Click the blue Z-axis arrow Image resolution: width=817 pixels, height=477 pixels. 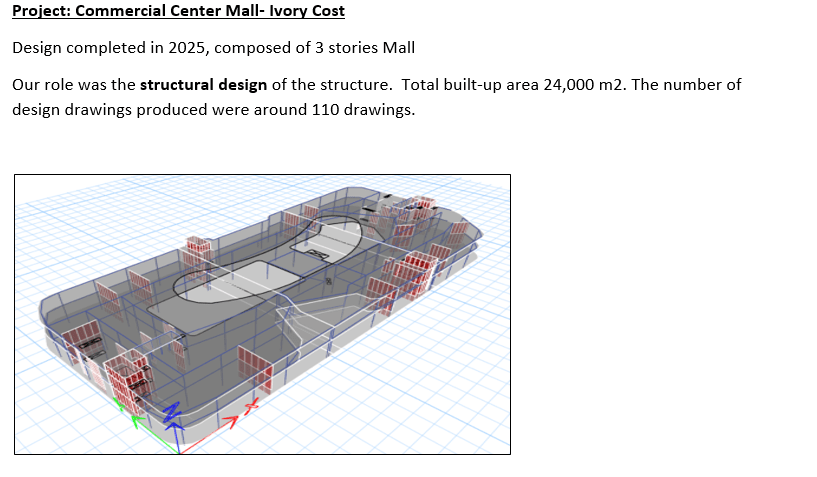[176, 430]
